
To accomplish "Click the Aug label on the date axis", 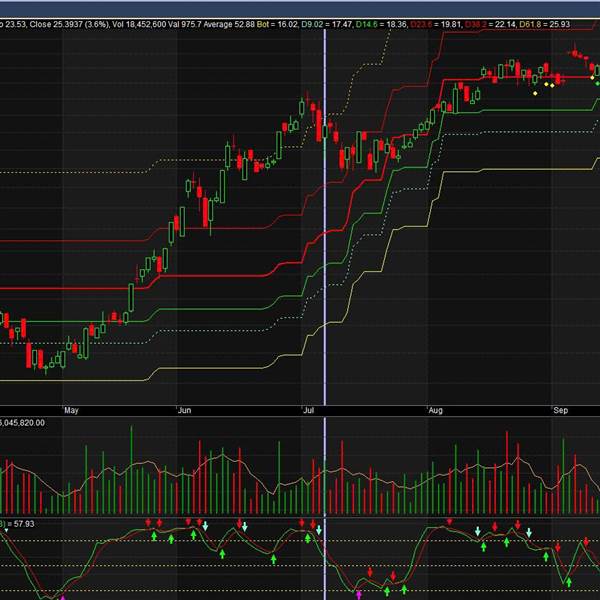I will click(435, 410).
